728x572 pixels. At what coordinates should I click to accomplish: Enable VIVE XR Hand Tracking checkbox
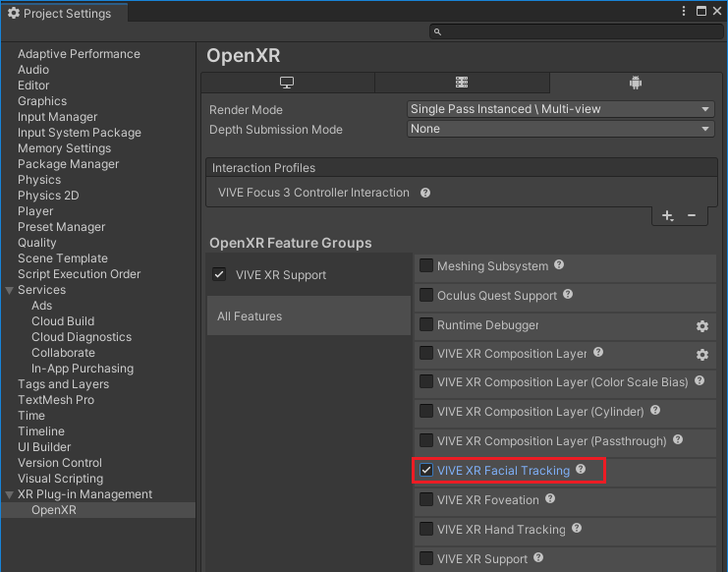pos(426,529)
